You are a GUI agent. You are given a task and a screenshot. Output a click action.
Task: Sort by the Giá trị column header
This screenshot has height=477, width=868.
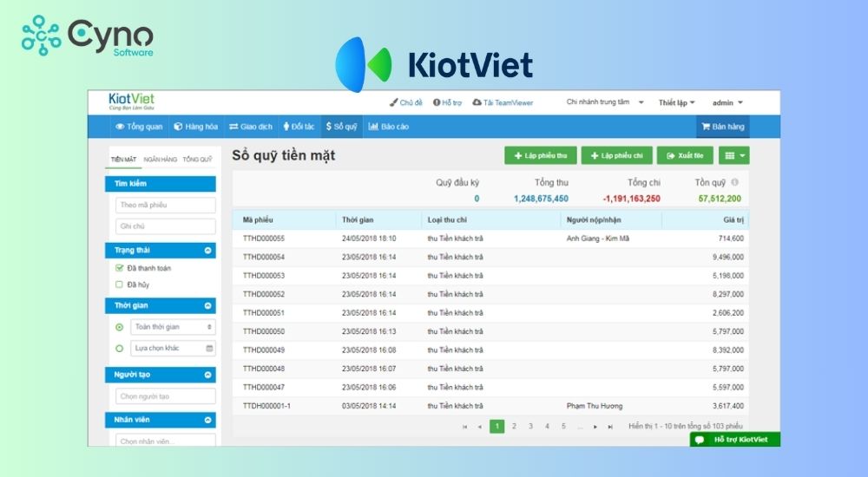[733, 219]
